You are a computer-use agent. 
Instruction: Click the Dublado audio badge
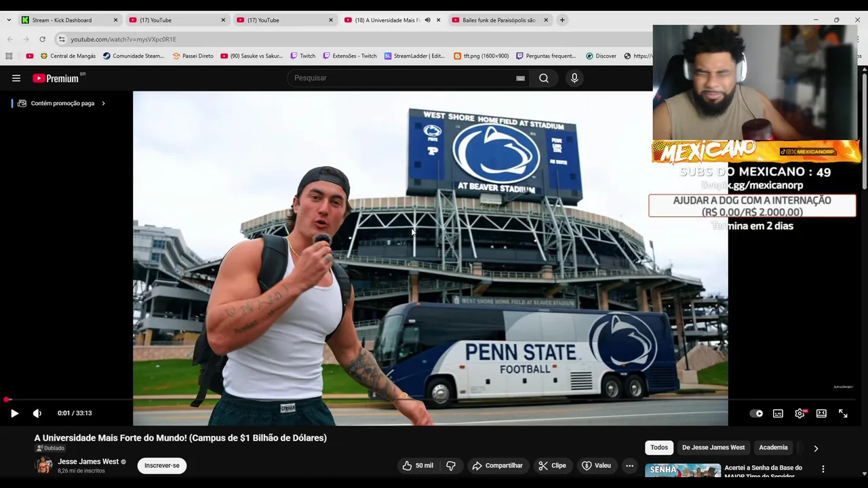click(50, 449)
